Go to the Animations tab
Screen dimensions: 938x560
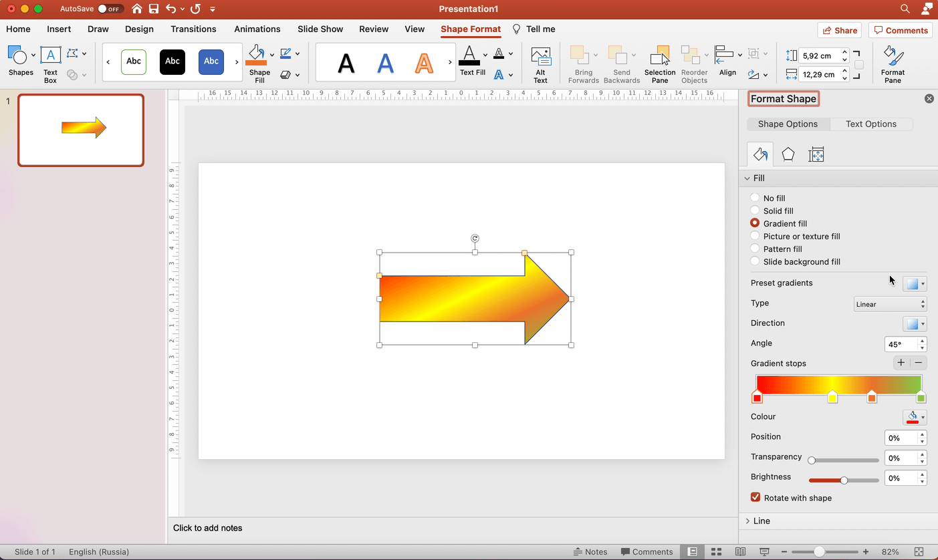(x=257, y=29)
